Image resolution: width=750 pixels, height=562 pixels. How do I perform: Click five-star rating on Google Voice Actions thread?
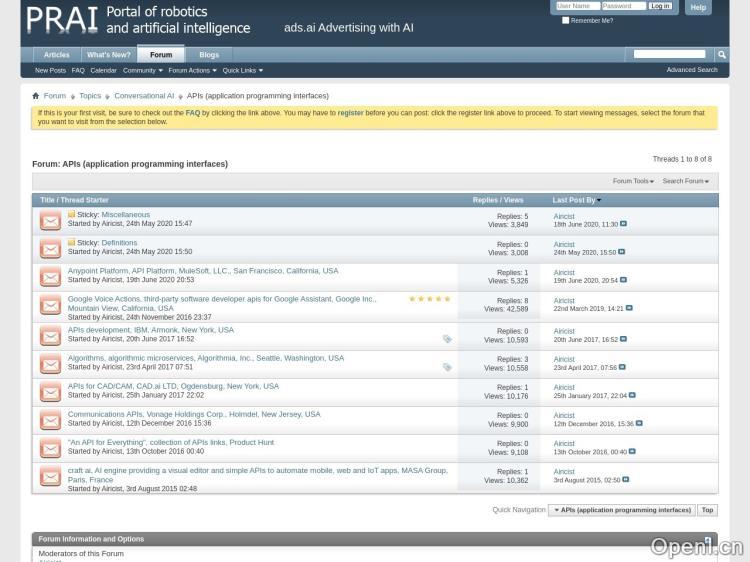pos(430,299)
